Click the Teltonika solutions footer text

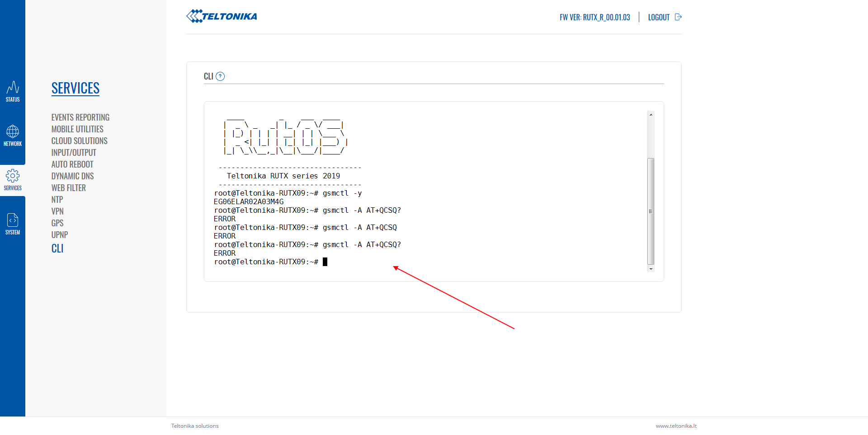point(195,426)
